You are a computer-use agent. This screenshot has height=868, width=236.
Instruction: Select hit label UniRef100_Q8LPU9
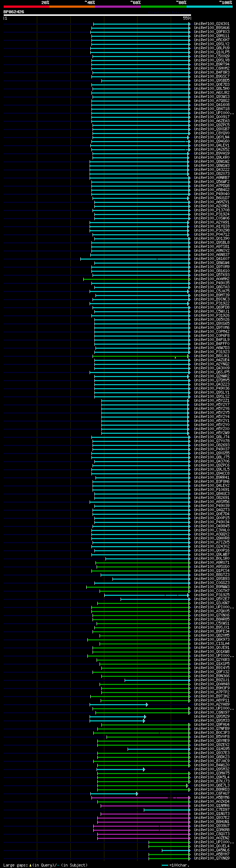tap(212, 48)
